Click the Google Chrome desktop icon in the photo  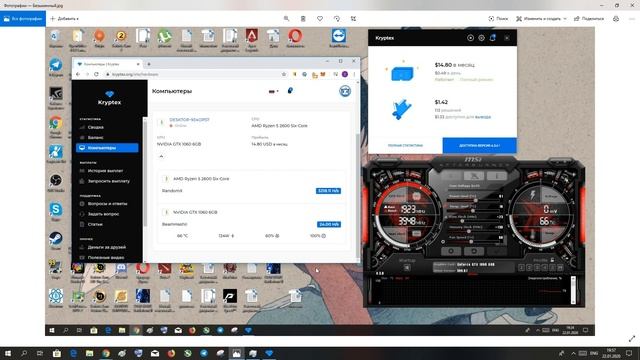pos(56,122)
